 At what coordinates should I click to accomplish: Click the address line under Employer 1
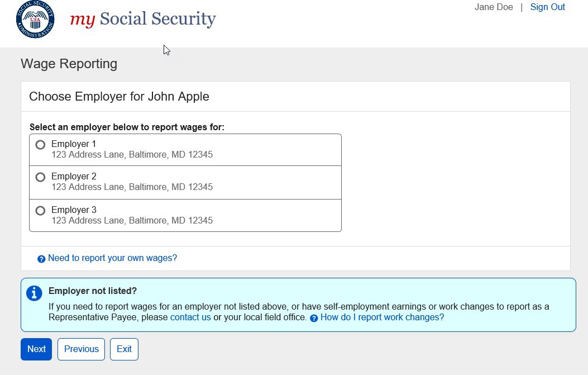[132, 155]
